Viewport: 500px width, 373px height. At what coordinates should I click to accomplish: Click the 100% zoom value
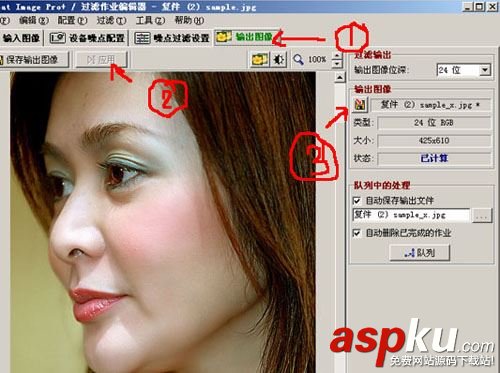pos(317,60)
